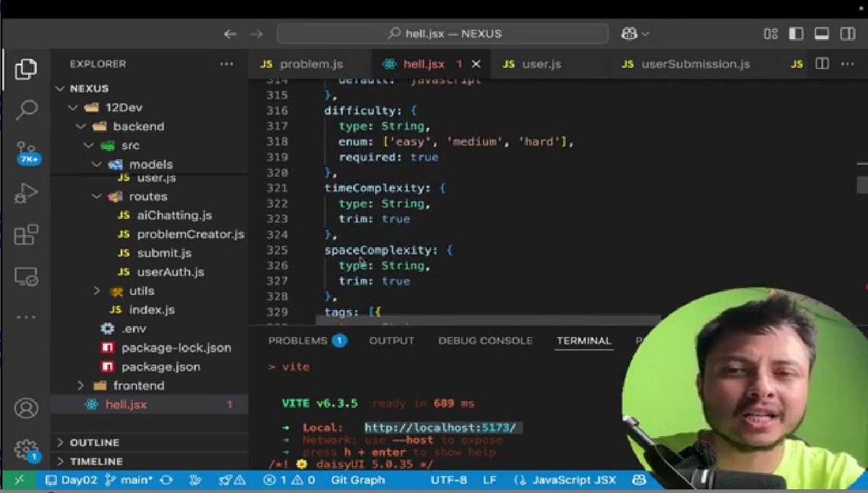Image resolution: width=868 pixels, height=493 pixels.
Task: Click the remote window indicator in status bar
Action: (x=18, y=480)
